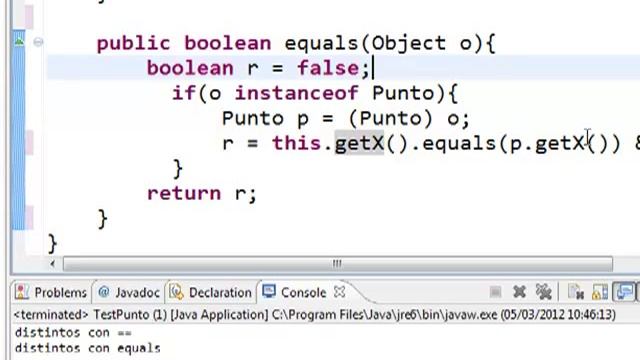Switch to the Javadoc tab
This screenshot has width=640, height=360.
click(129, 293)
